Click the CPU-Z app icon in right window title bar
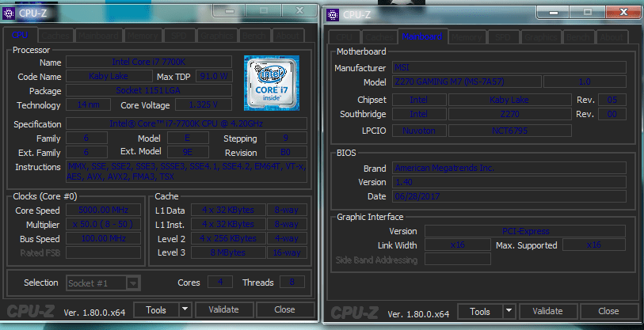The image size is (644, 330). pos(333,15)
